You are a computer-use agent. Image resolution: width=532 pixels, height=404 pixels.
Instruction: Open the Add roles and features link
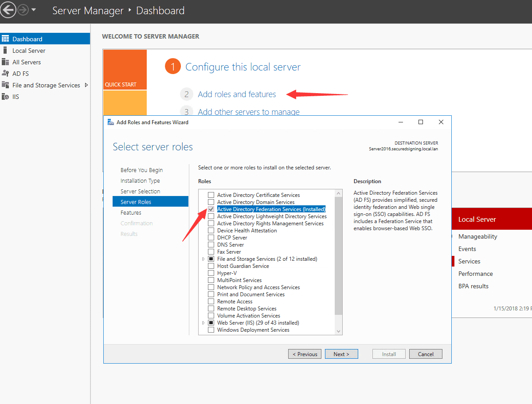coord(237,94)
